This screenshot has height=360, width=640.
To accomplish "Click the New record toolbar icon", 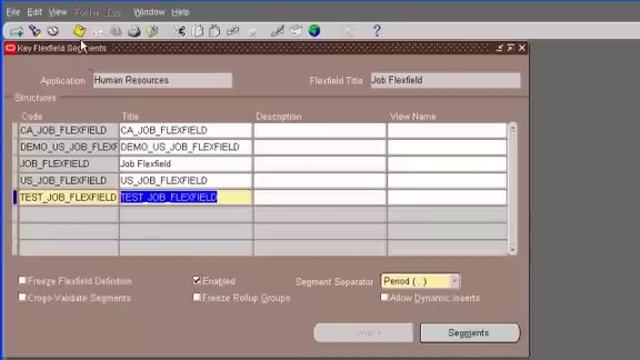I will click(x=17, y=31).
